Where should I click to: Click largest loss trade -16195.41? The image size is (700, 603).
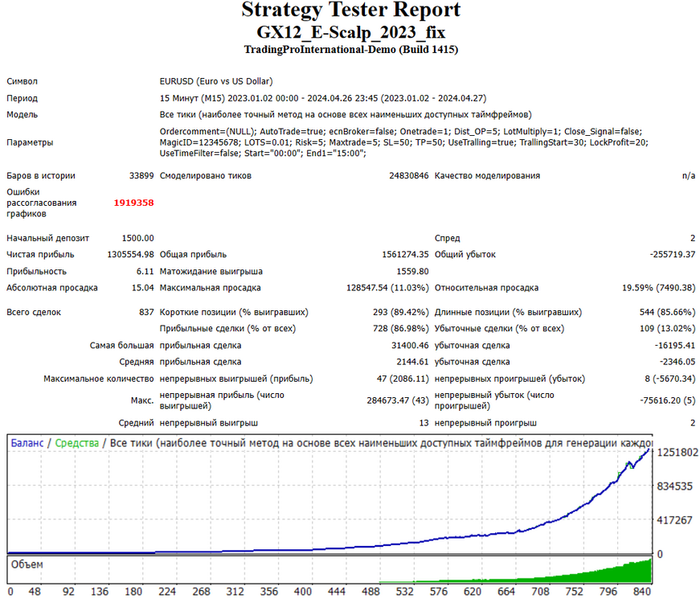pos(674,346)
